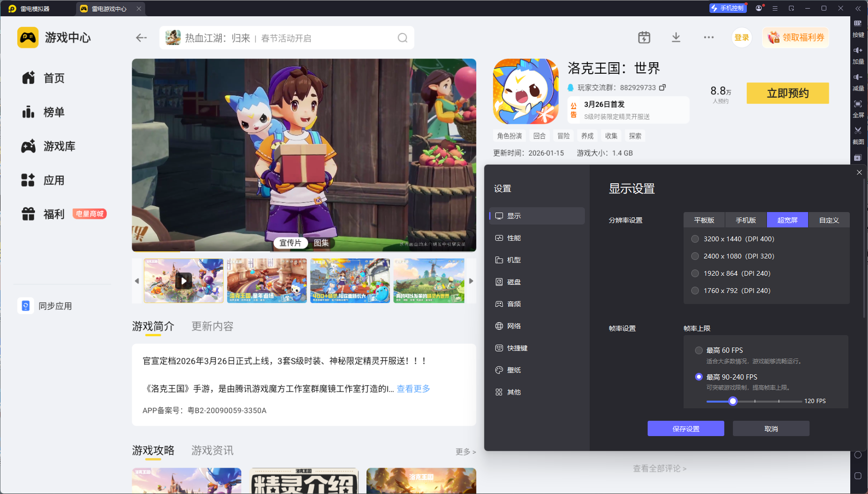Click 领取福利券 claim coupon button

pos(796,38)
